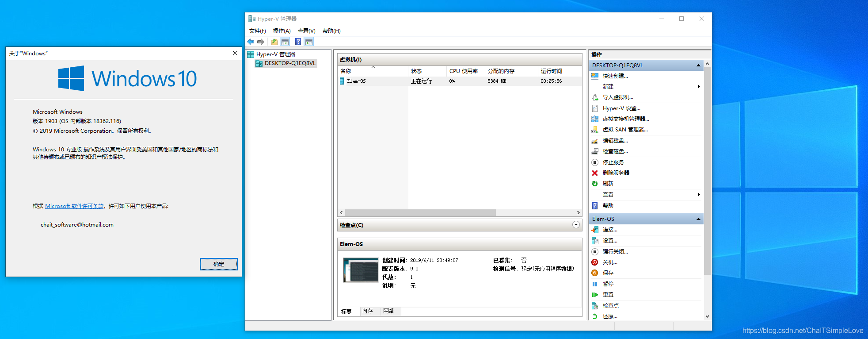Click the 帮助 question mark icon in actions pane
The height and width of the screenshot is (339, 868).
click(595, 206)
